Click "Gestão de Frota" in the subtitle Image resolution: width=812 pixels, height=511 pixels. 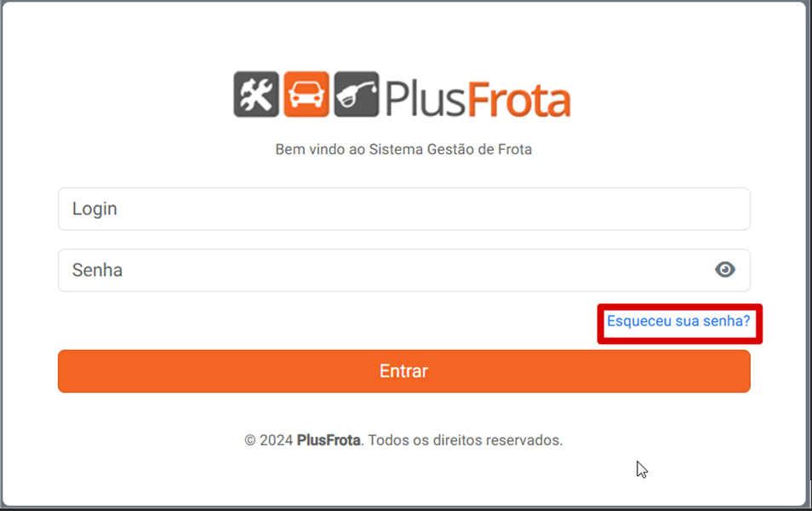pyautogui.click(x=479, y=149)
